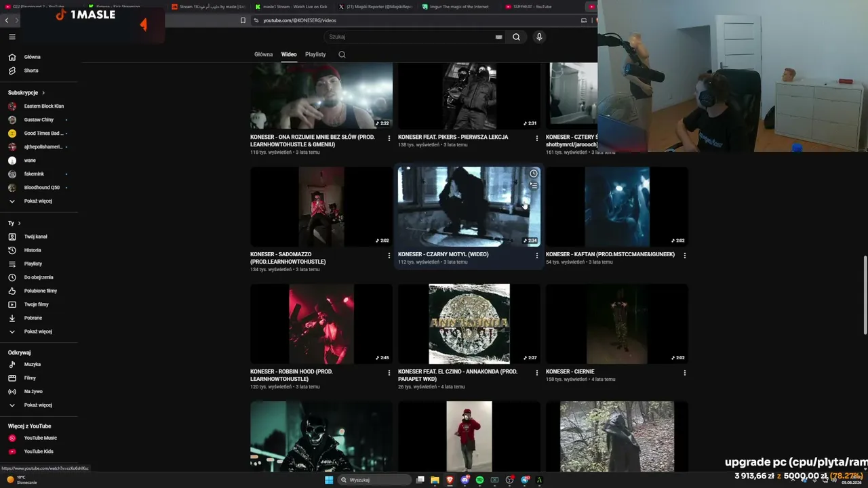
Task: Open Gustaw Chiny subscription channel
Action: pyautogui.click(x=39, y=120)
